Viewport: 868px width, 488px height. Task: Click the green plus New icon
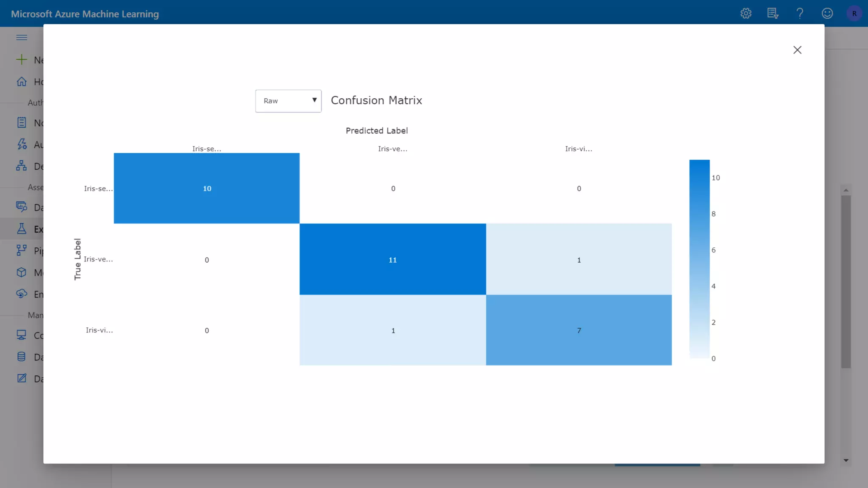(22, 60)
